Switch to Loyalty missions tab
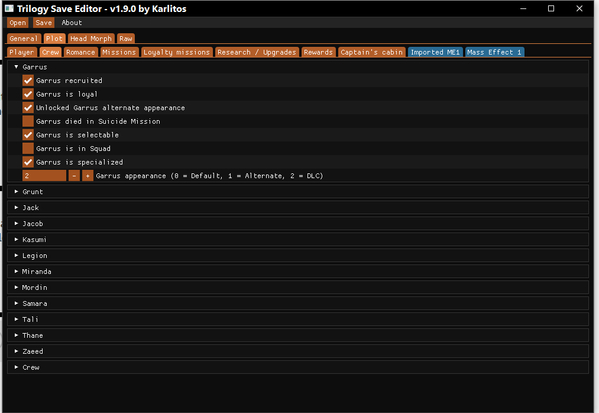 (177, 52)
